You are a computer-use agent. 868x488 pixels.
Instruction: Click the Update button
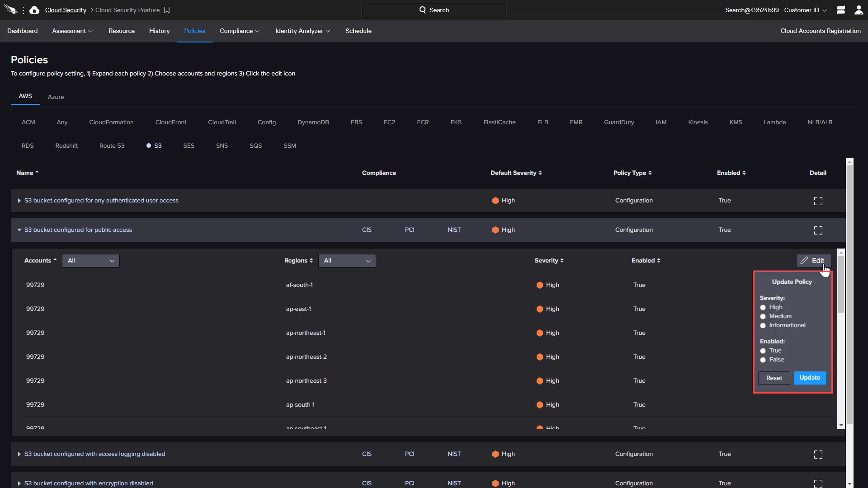click(x=809, y=378)
